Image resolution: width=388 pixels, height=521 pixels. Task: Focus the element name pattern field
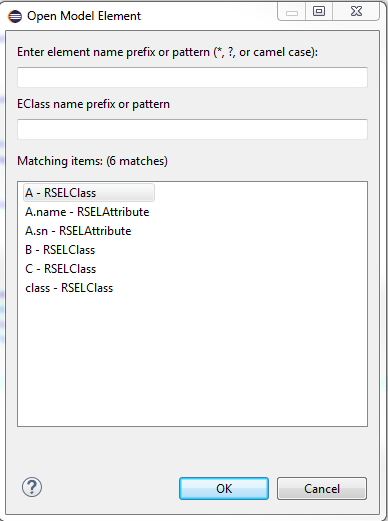coord(192,77)
